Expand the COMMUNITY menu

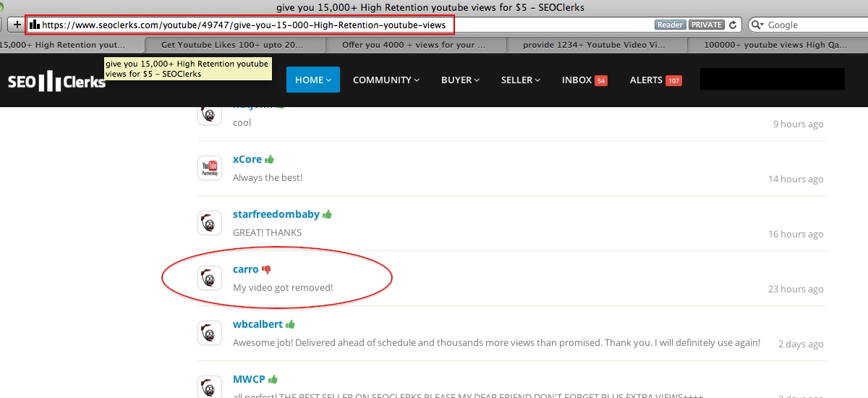tap(386, 80)
